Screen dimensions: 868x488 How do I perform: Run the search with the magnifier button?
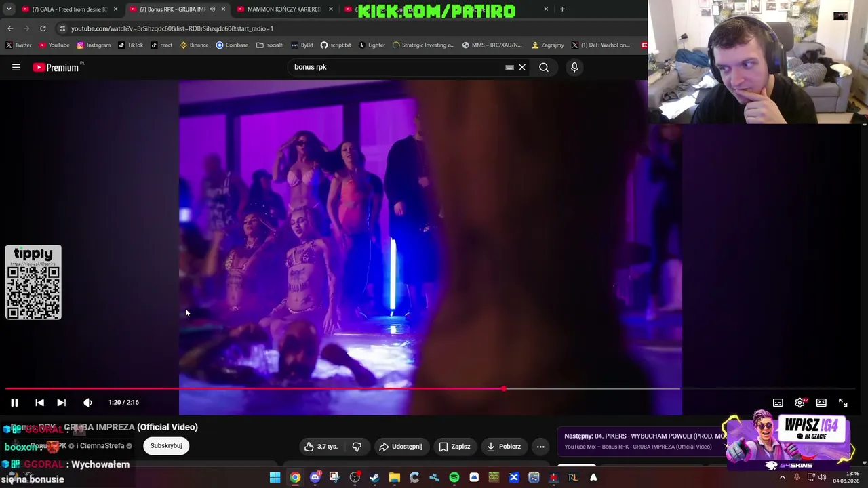pos(544,67)
